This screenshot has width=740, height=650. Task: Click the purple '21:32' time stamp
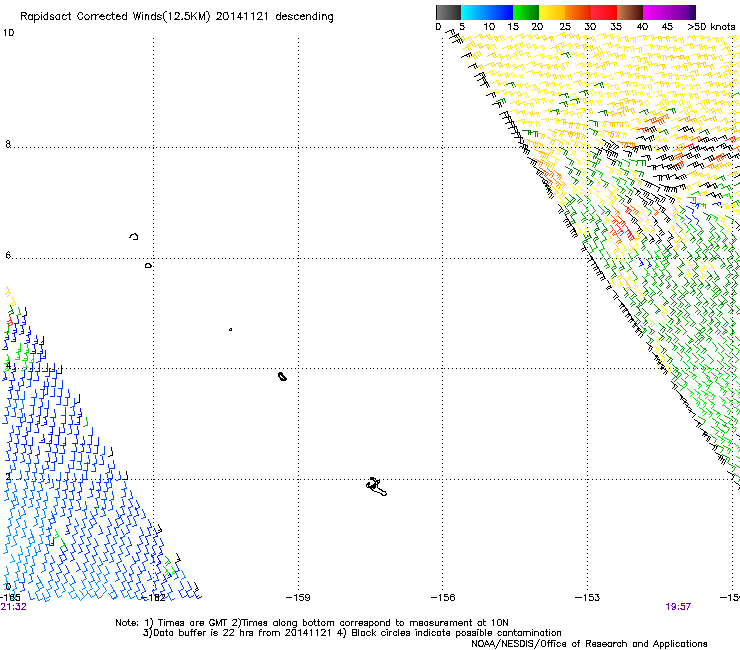click(13, 607)
